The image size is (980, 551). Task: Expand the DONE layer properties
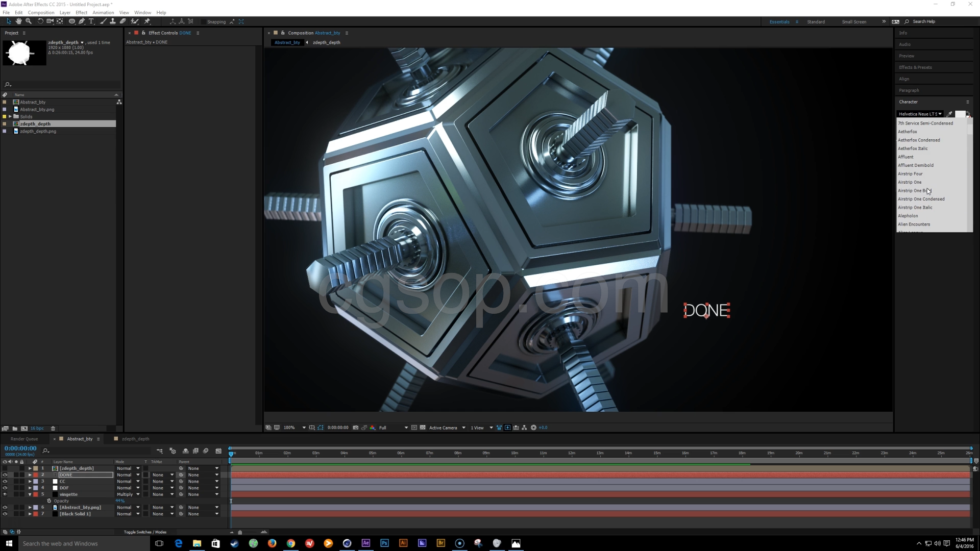(30, 475)
